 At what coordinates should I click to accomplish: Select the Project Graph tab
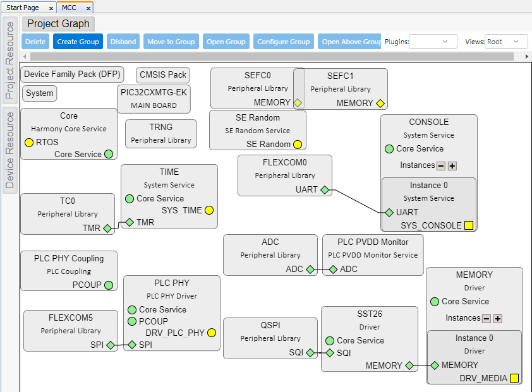pyautogui.click(x=59, y=24)
